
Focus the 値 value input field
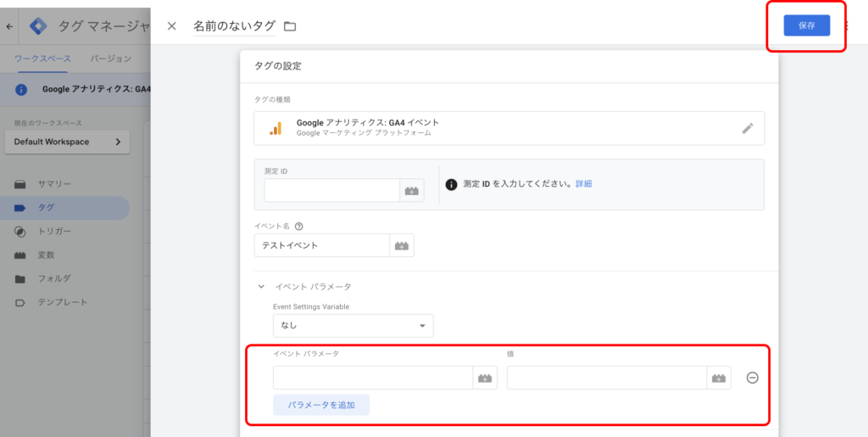(x=607, y=378)
